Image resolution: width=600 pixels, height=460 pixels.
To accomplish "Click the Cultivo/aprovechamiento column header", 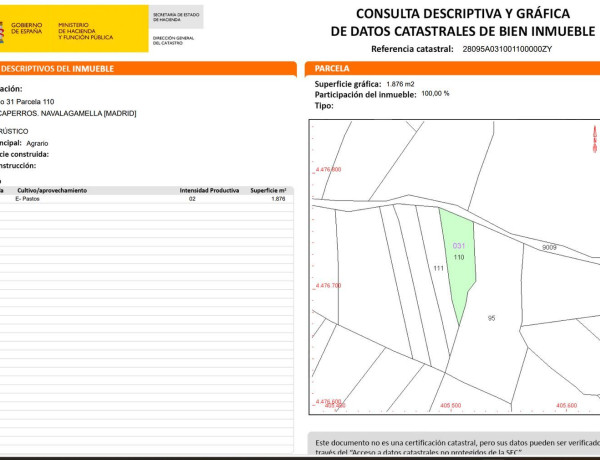I will click(x=52, y=190).
